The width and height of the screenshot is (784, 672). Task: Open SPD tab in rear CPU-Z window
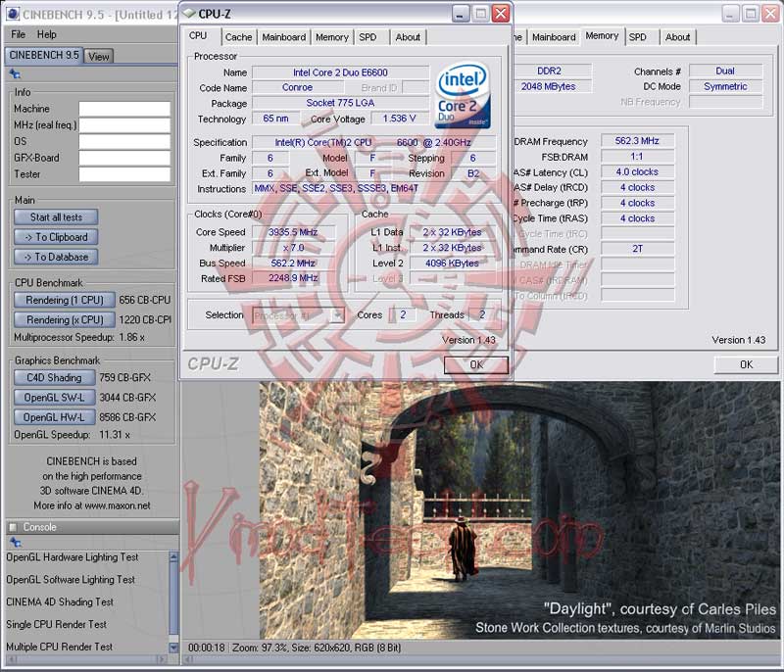[638, 37]
